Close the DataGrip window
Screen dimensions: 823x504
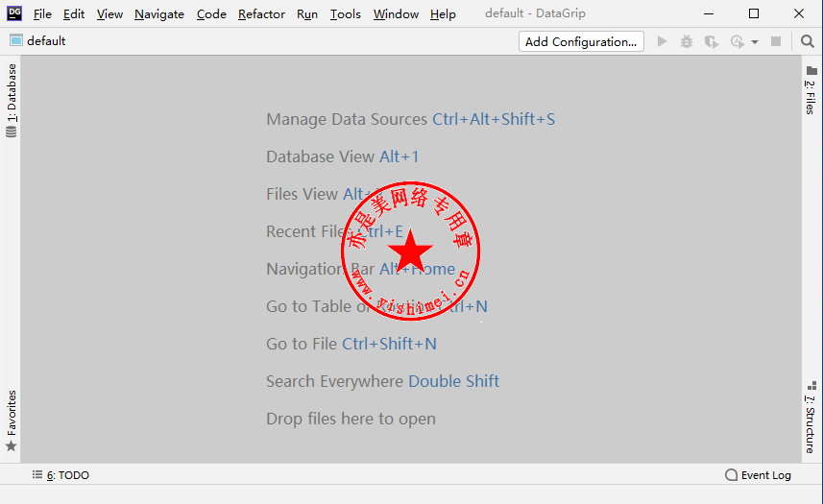click(x=799, y=13)
